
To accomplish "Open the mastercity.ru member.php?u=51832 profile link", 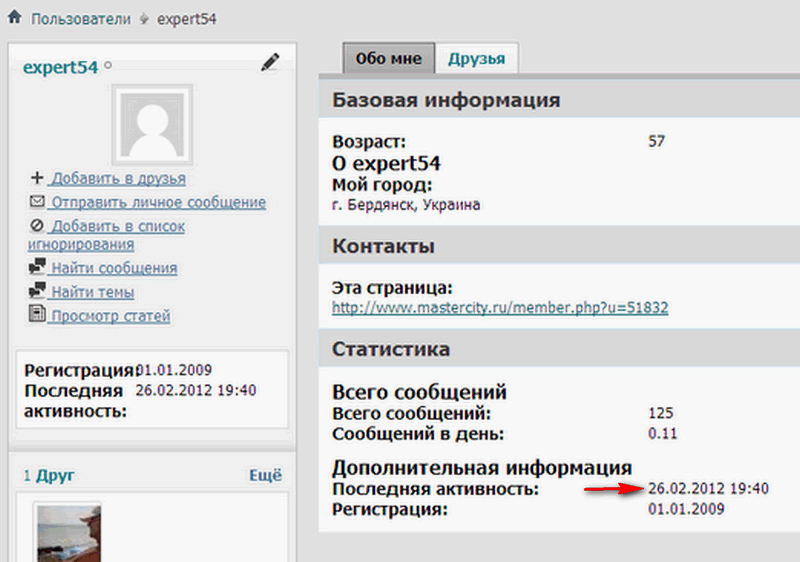I will 500,308.
